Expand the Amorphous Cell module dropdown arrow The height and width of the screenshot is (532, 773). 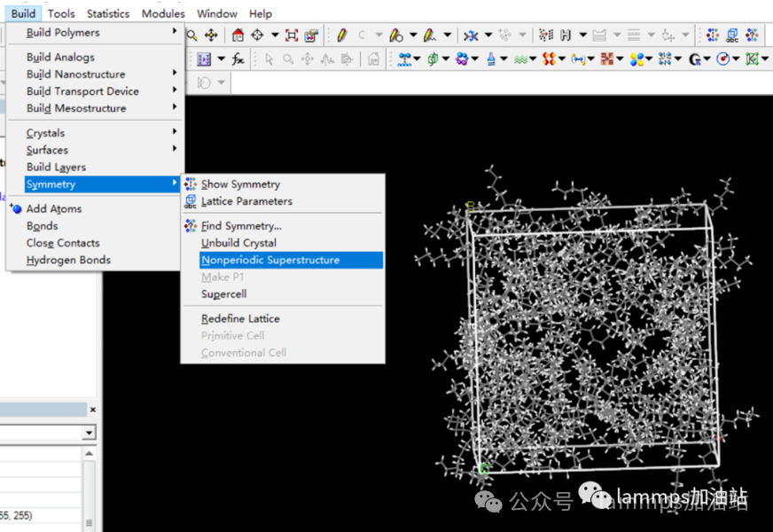[x=446, y=59]
